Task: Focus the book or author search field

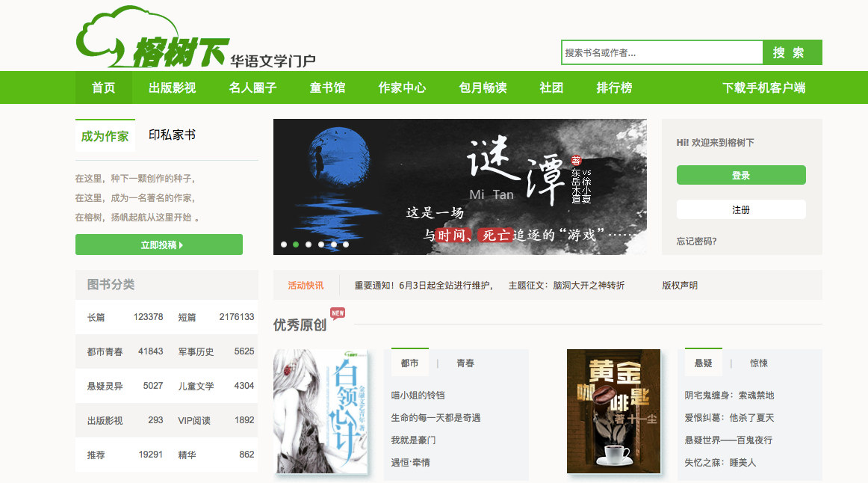Action: pyautogui.click(x=662, y=53)
